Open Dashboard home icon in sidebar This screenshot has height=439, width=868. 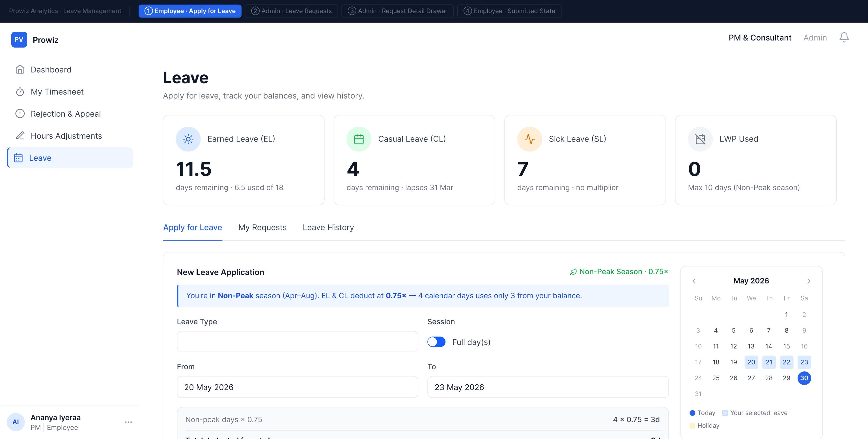point(20,69)
